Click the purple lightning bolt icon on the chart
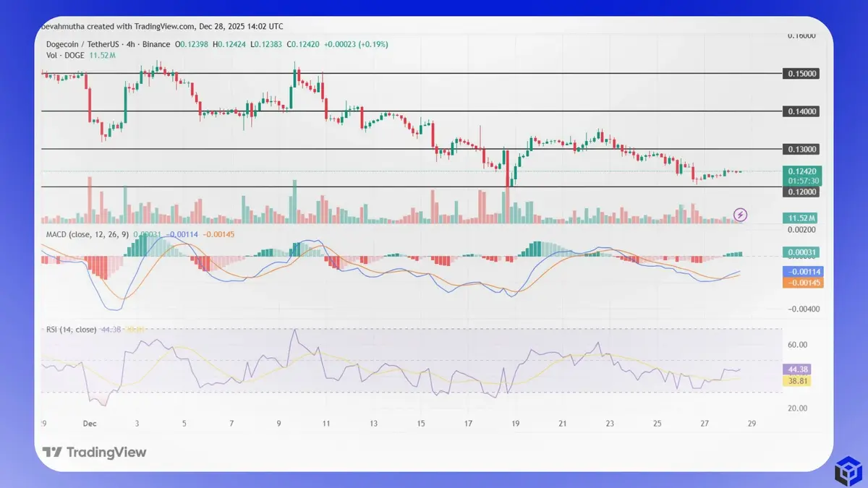This screenshot has width=868, height=488. point(741,215)
